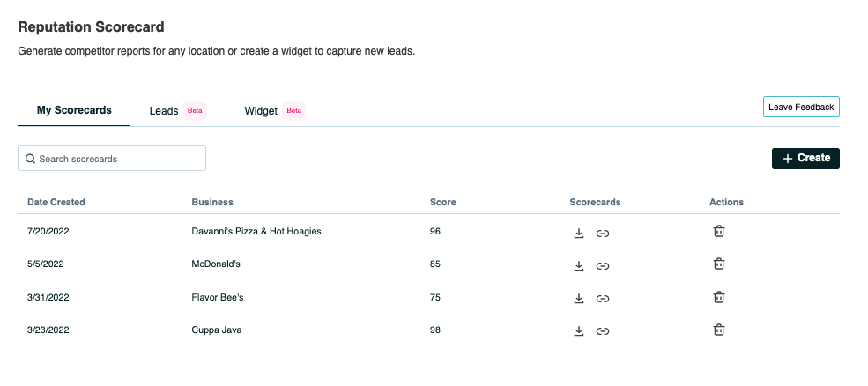Download the Cuppa Java scorecard
The height and width of the screenshot is (386, 868).
click(579, 331)
